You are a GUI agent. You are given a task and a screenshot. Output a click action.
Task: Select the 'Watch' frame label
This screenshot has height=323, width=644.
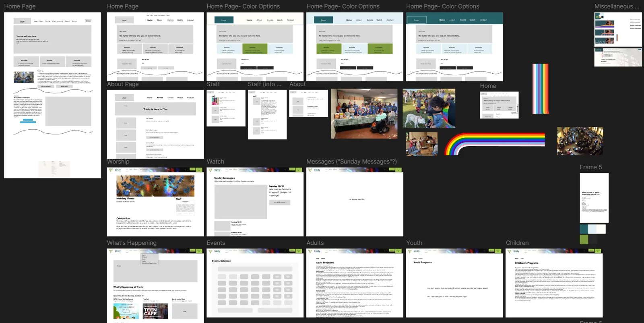tap(215, 161)
